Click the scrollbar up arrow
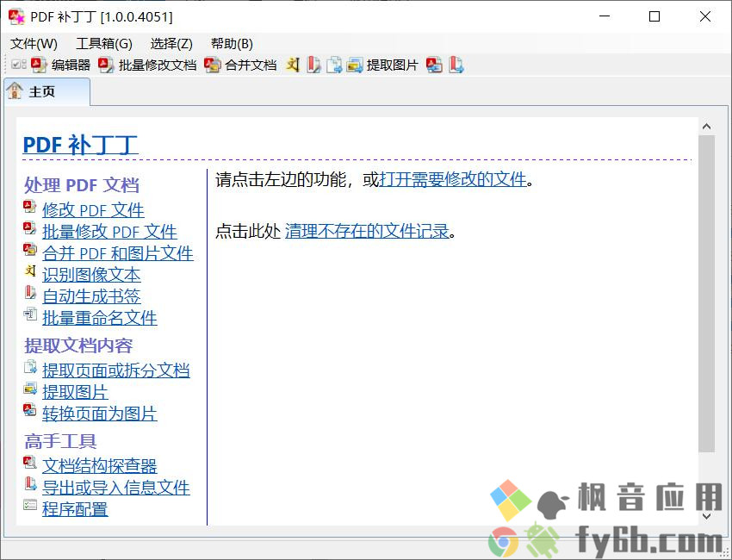732x560 pixels. point(707,126)
